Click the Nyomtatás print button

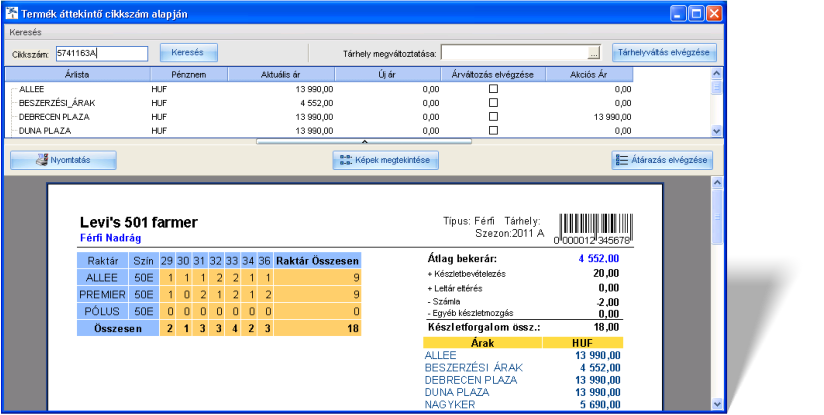[x=63, y=160]
